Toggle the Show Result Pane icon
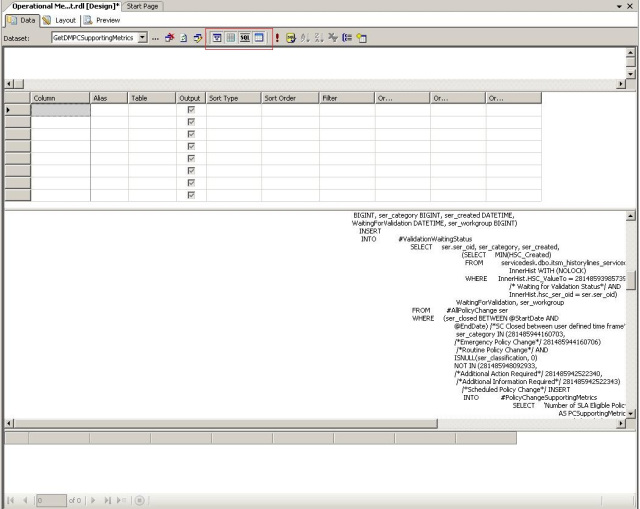Screen dimensions: 640x509 pos(259,38)
